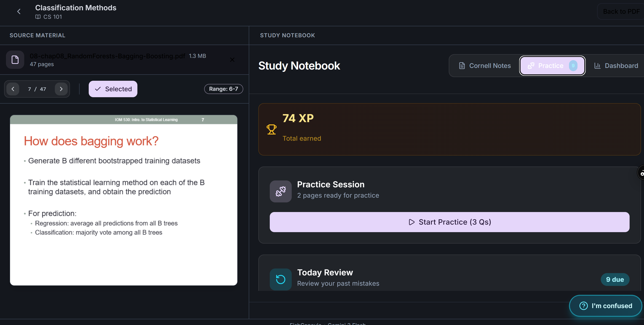Go to the previous PDF page
The height and width of the screenshot is (325, 644).
(13, 89)
